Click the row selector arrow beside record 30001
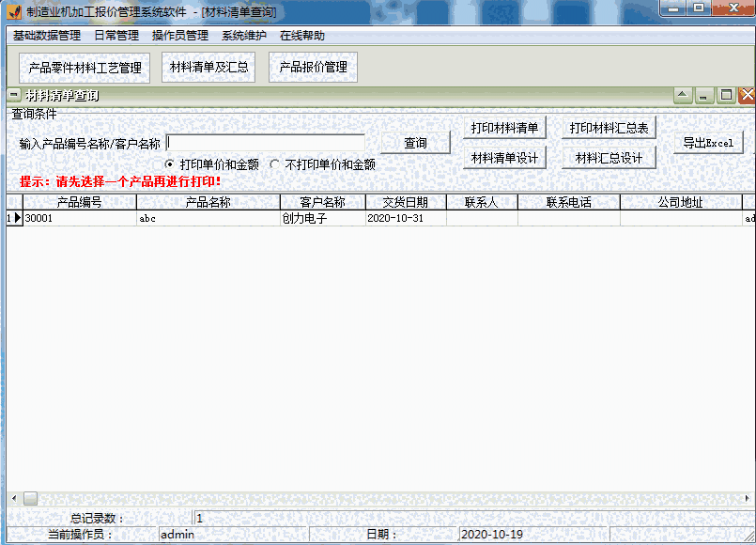756x545 pixels. pyautogui.click(x=16, y=217)
